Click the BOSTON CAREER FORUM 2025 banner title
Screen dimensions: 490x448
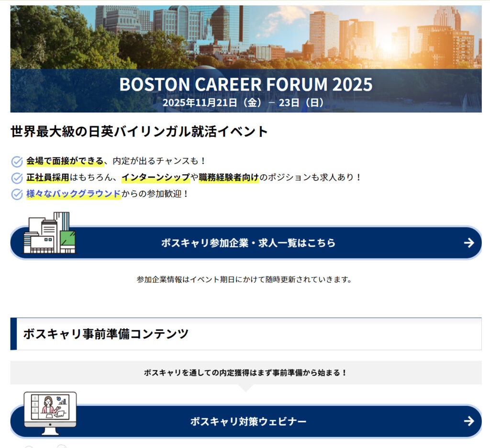(x=245, y=85)
